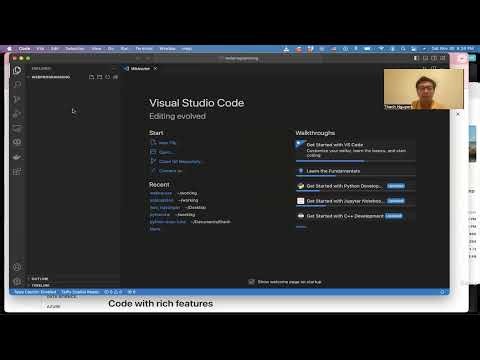Open Get Started with Jupyter Notebooks walkthrough
The height and width of the screenshot is (360, 480).
356,201
